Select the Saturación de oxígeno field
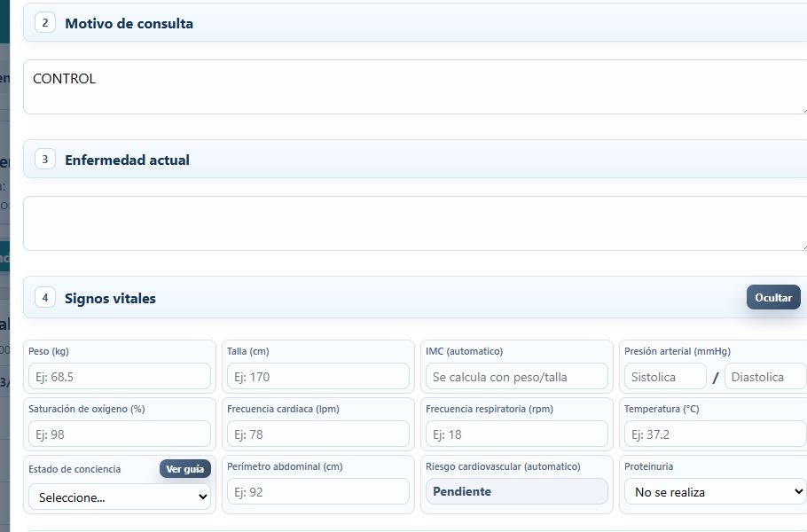The image size is (807, 532). click(120, 434)
